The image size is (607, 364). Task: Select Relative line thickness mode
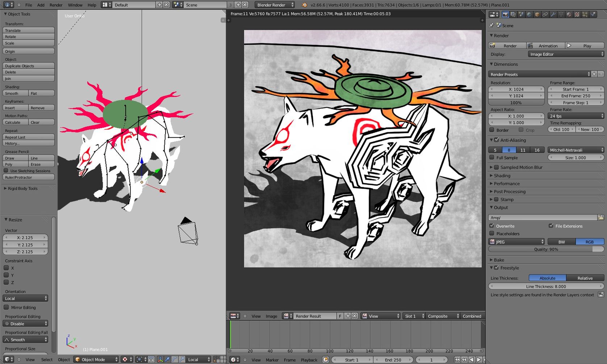point(585,278)
